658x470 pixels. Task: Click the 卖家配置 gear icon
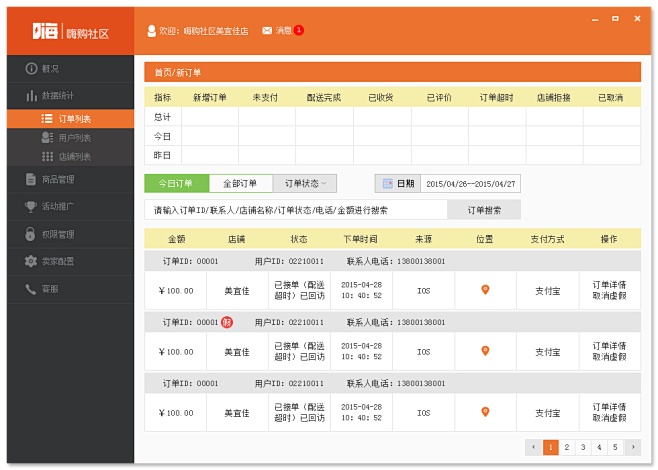(31, 261)
